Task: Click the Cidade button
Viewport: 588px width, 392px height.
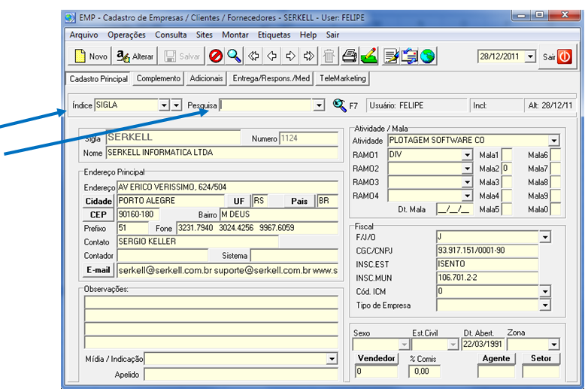Action: pos(99,201)
